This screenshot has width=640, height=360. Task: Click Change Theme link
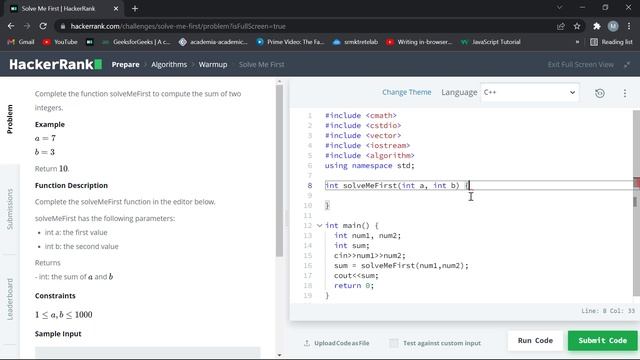407,92
